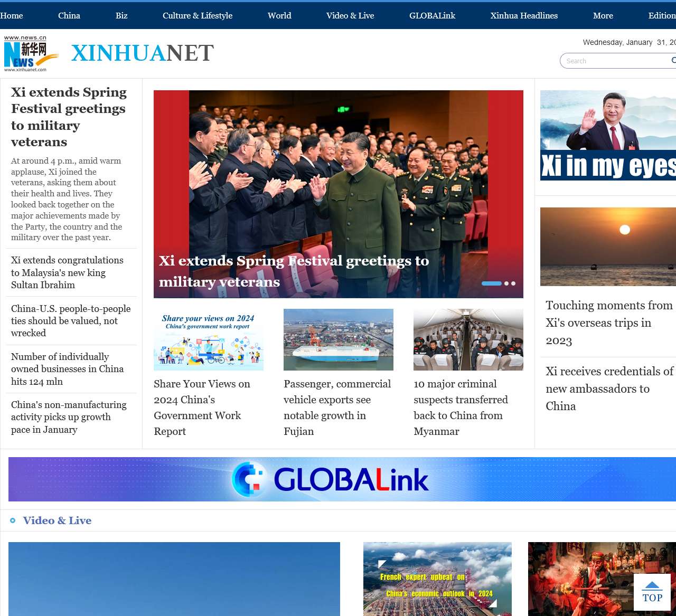Go to the Biz section
This screenshot has height=616, width=676.
click(x=121, y=15)
